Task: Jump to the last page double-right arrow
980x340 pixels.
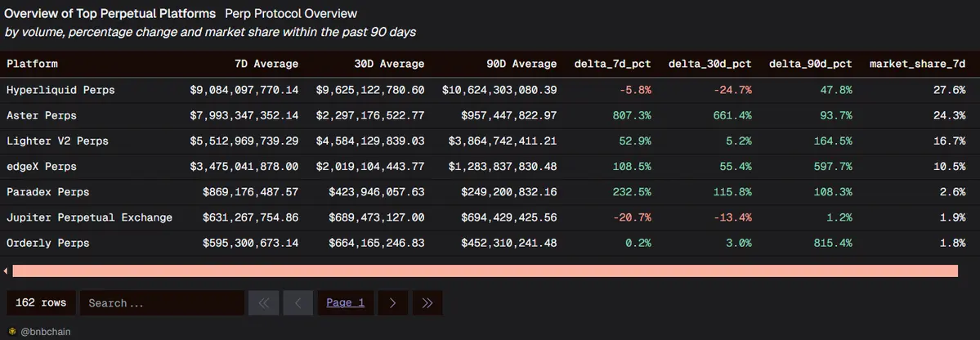Action: click(427, 302)
